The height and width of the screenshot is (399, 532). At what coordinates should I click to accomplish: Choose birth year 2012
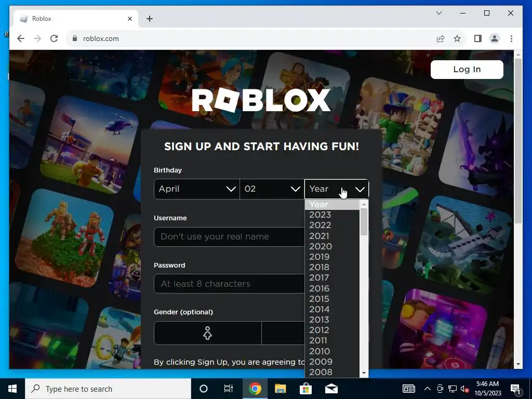point(332,330)
